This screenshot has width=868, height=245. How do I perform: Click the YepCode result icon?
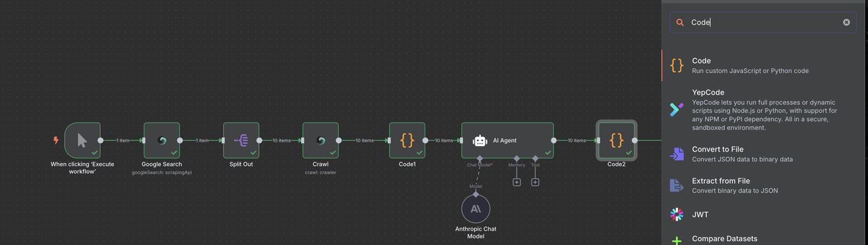[677, 110]
